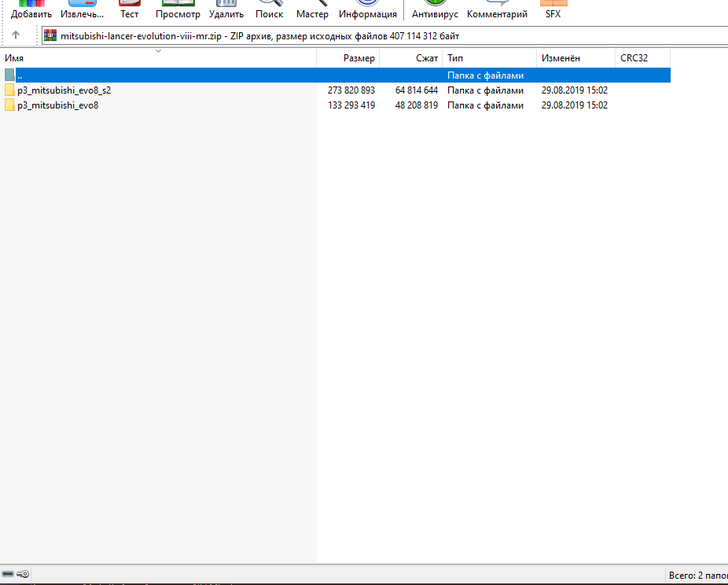The image size is (728, 585).
Task: Launch the Мастер (Wizard) tool
Action: click(312, 10)
